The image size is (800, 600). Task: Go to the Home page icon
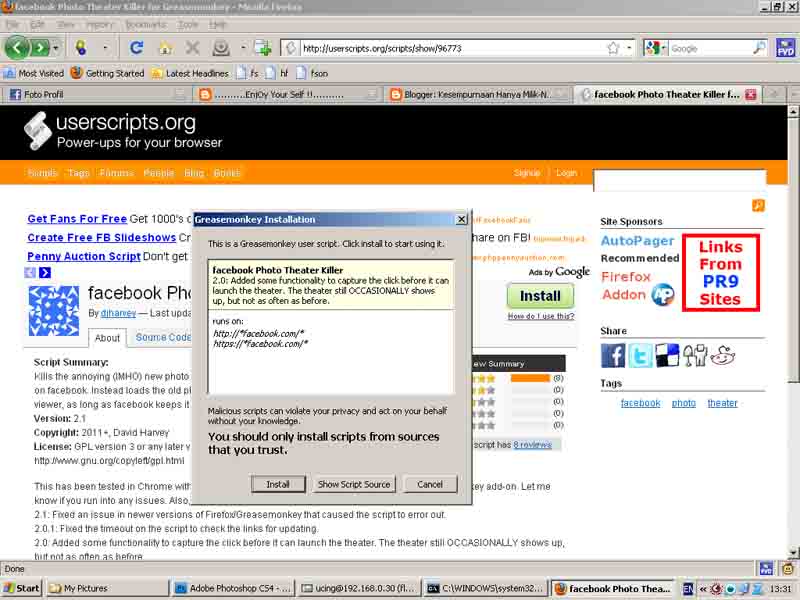165,48
